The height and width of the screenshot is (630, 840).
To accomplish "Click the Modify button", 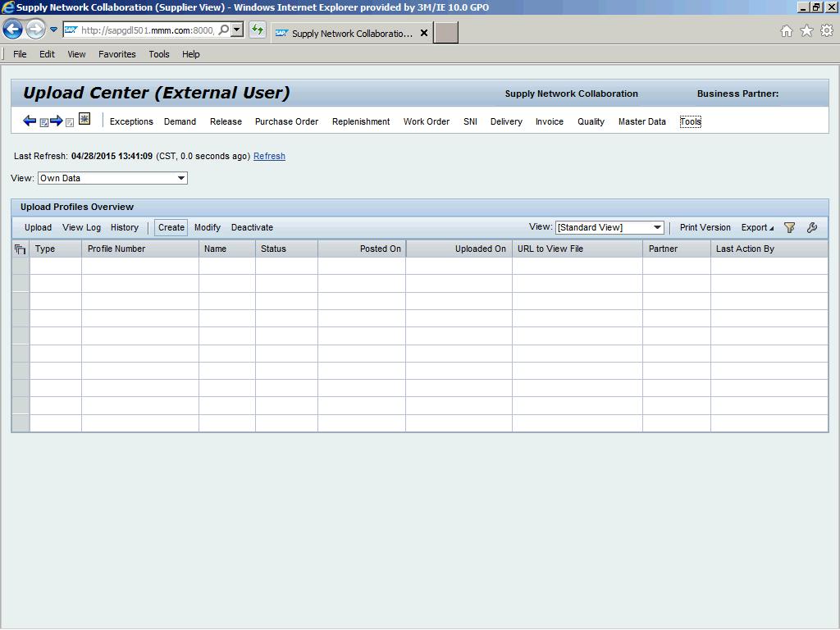I will pos(208,228).
